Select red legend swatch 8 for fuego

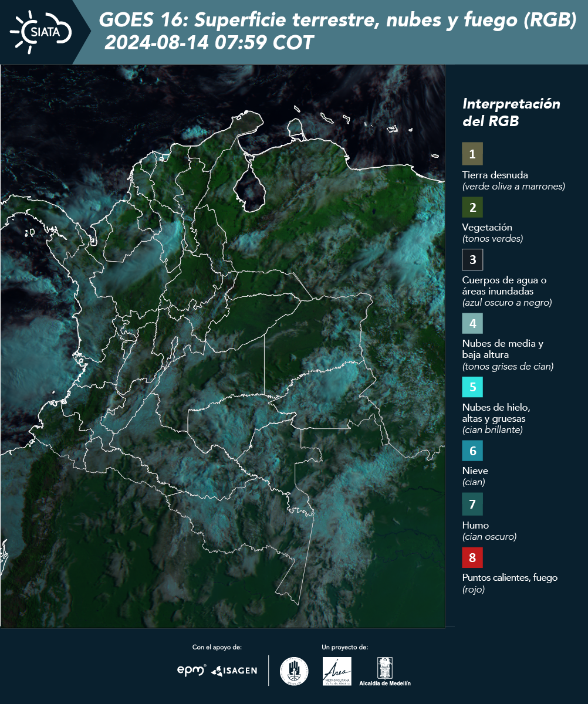(472, 556)
